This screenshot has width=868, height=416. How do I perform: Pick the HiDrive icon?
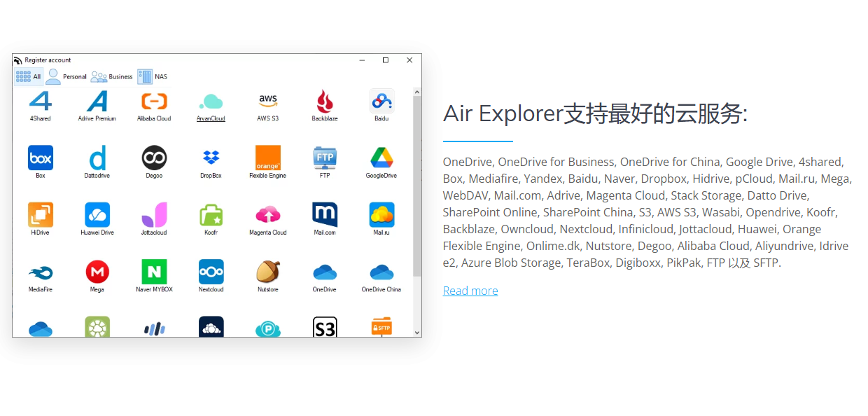41,215
